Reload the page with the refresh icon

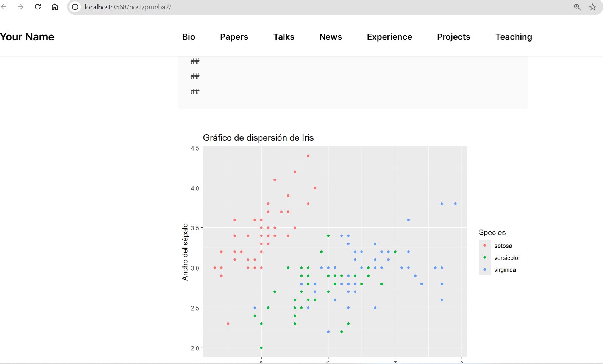[37, 7]
